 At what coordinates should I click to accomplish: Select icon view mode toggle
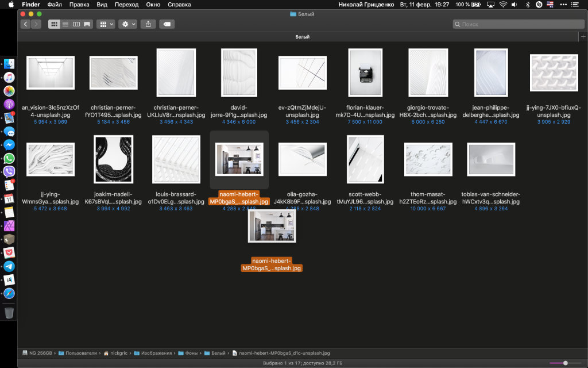[x=55, y=24]
